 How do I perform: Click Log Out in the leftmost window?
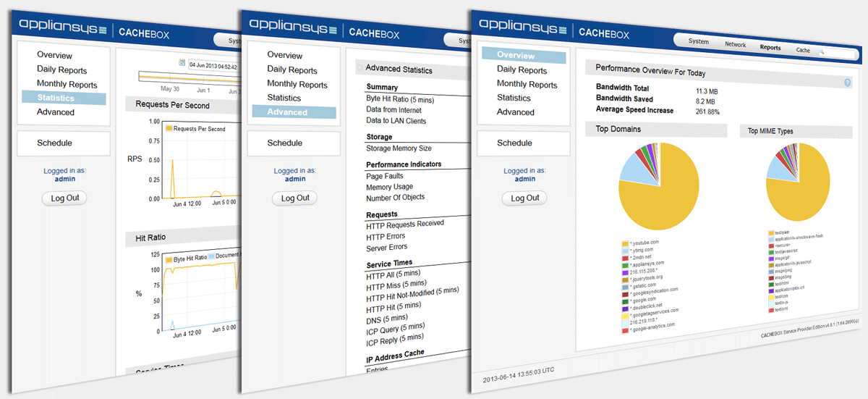pos(64,198)
